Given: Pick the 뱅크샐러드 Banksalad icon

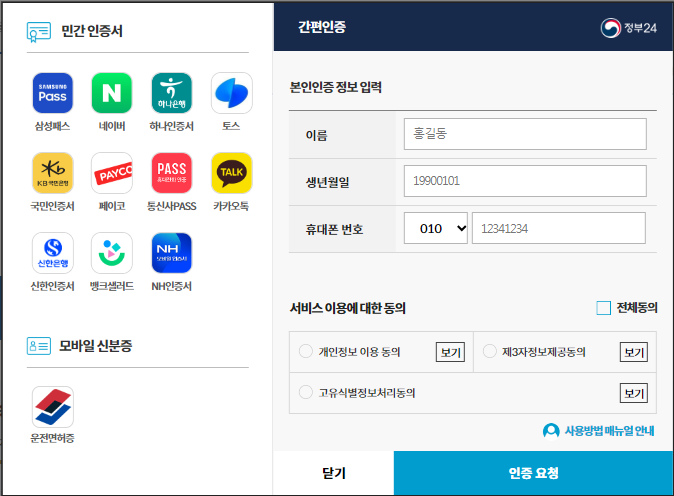Looking at the screenshot, I should coord(112,253).
